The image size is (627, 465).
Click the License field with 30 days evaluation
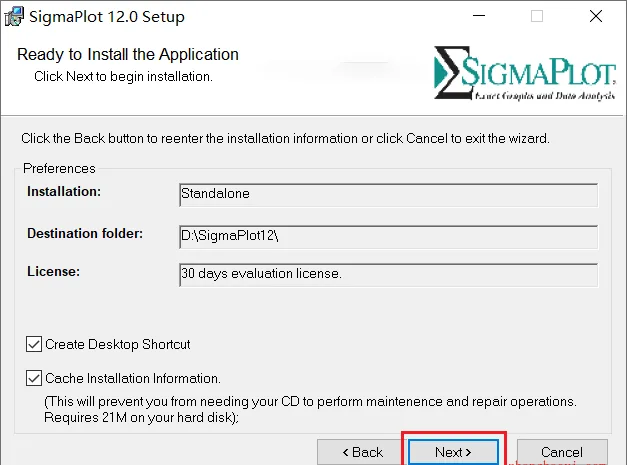pos(389,274)
